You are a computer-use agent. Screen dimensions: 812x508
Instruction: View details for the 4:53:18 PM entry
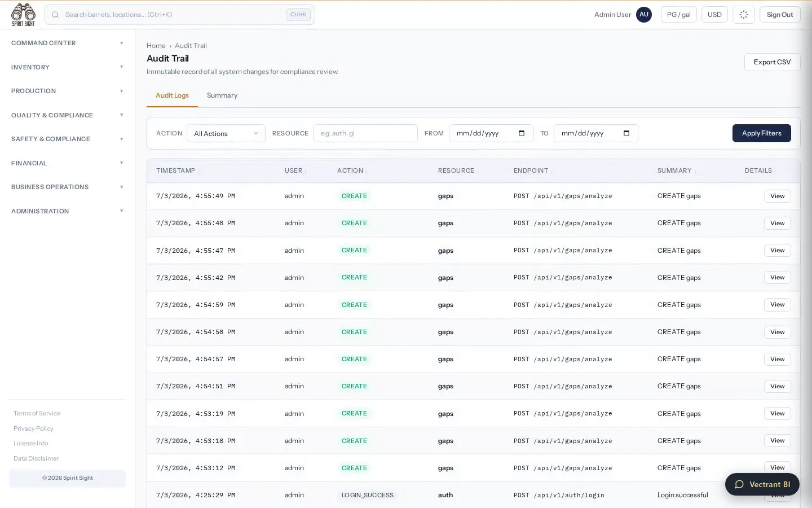coord(777,440)
